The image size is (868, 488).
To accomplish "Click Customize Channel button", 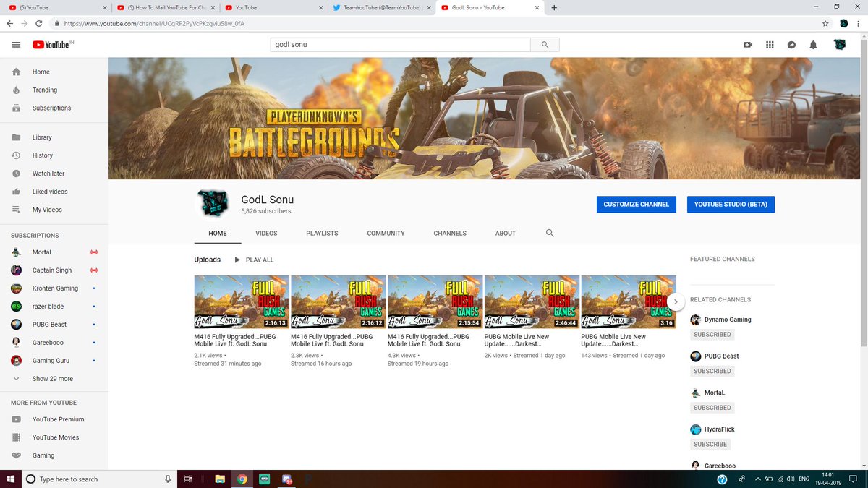I will click(x=637, y=205).
